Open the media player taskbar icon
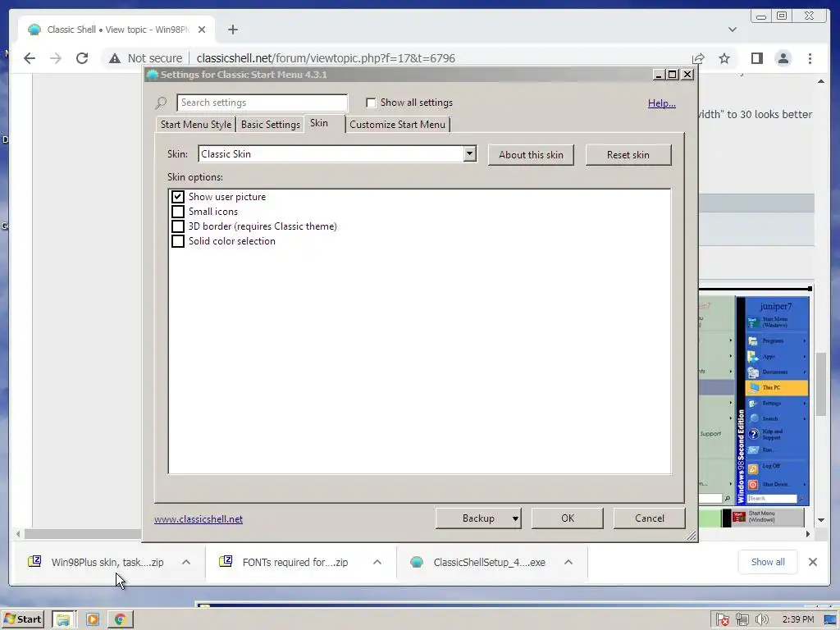Image resolution: width=840 pixels, height=630 pixels. pos(93,619)
